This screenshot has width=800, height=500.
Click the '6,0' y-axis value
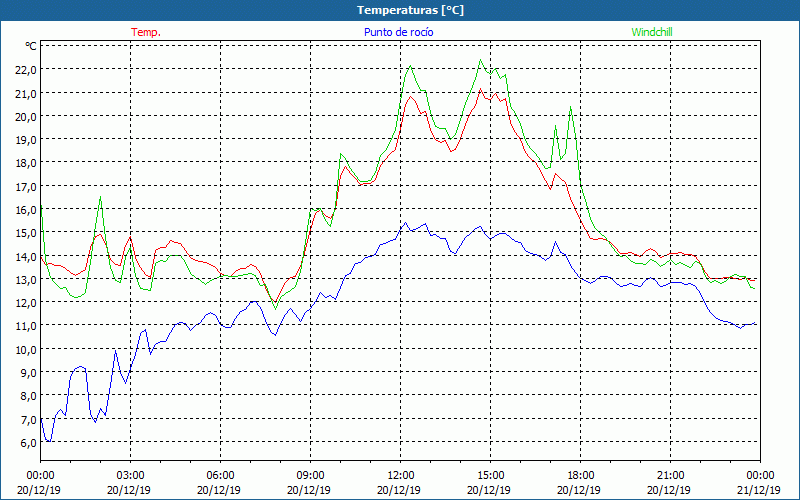[29, 443]
